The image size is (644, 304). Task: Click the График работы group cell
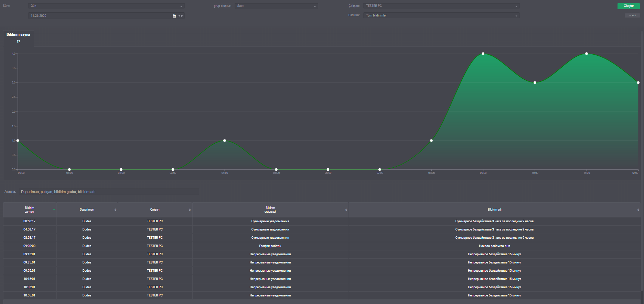(x=270, y=246)
